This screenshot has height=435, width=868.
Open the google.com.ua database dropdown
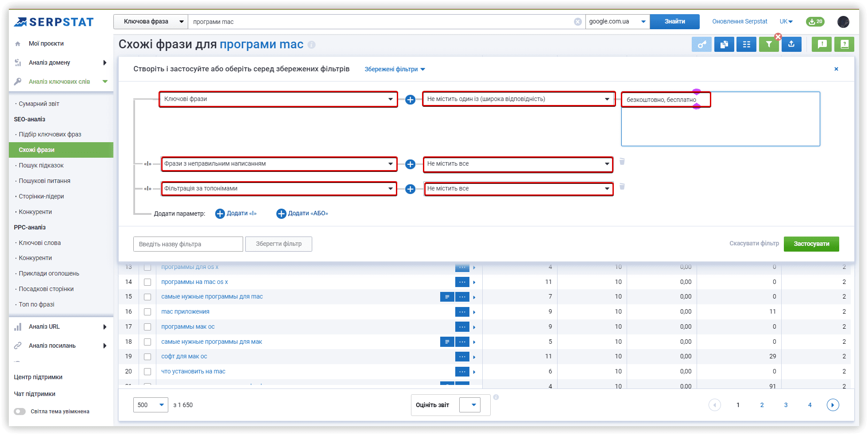[x=617, y=22]
